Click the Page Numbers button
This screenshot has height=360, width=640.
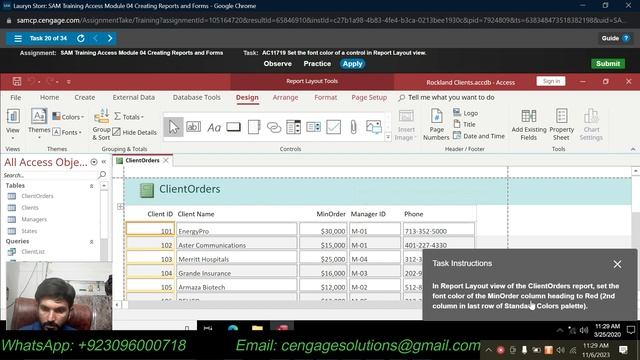436,124
